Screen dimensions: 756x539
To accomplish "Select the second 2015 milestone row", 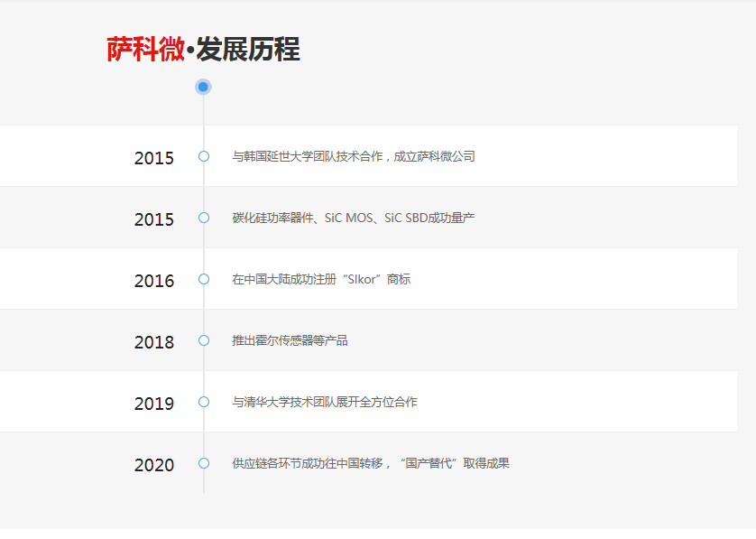I will (x=378, y=217).
